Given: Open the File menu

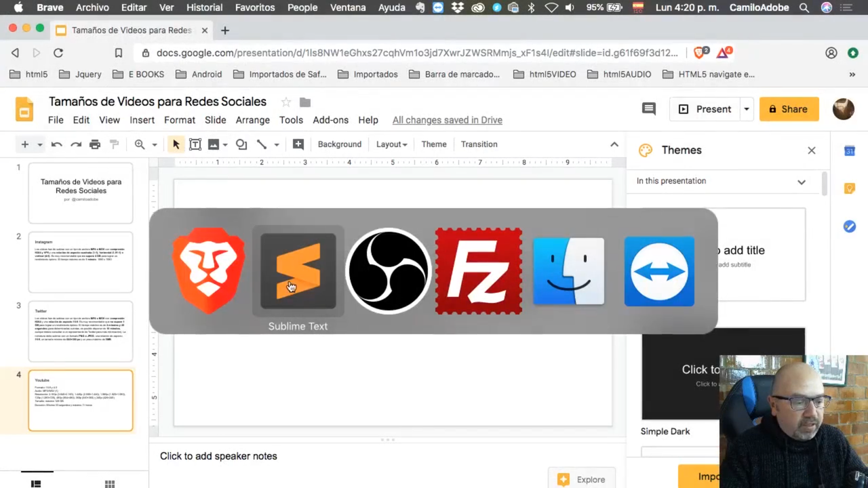Looking at the screenshot, I should point(56,120).
